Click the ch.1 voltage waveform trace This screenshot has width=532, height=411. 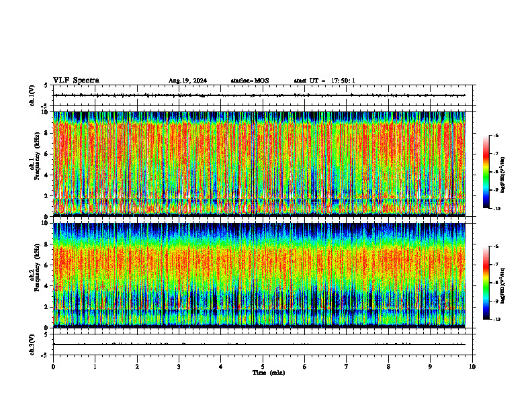pos(259,95)
